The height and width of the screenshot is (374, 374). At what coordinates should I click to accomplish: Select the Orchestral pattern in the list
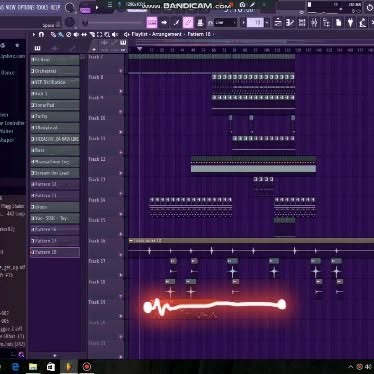pos(55,71)
